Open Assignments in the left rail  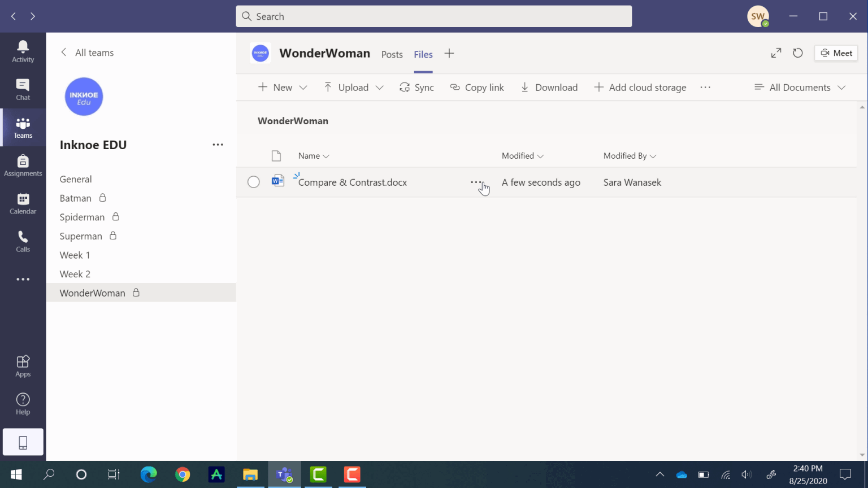[x=23, y=165]
